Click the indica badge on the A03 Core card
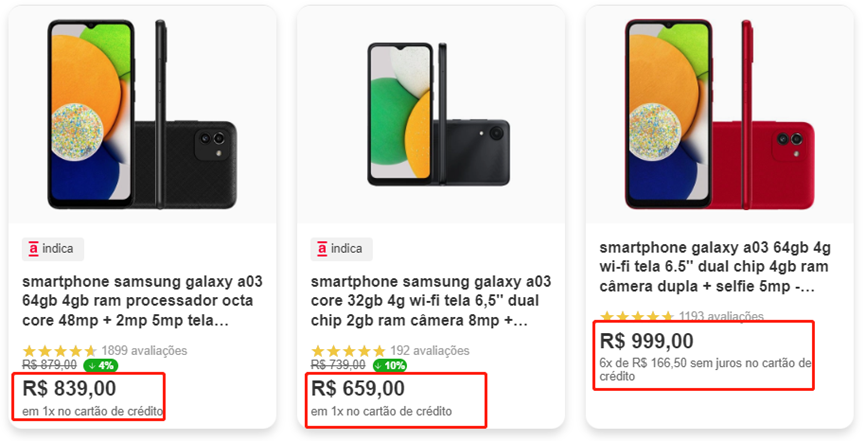 tap(342, 249)
